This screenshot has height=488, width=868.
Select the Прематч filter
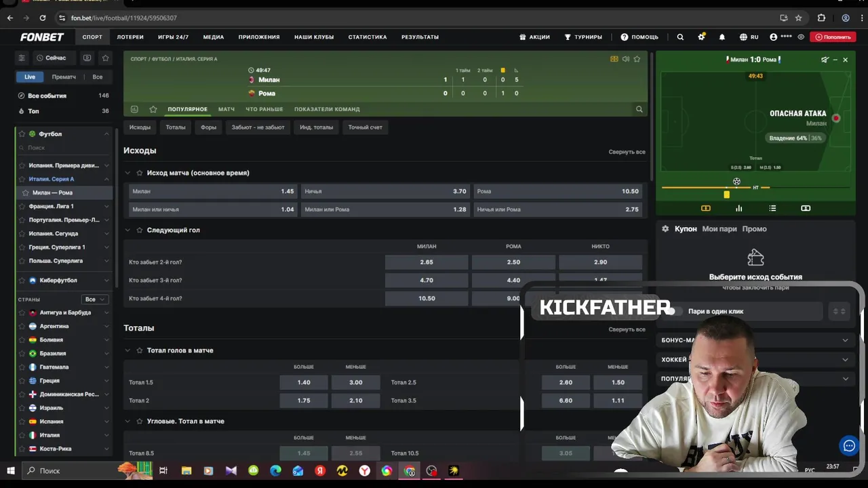pyautogui.click(x=64, y=77)
